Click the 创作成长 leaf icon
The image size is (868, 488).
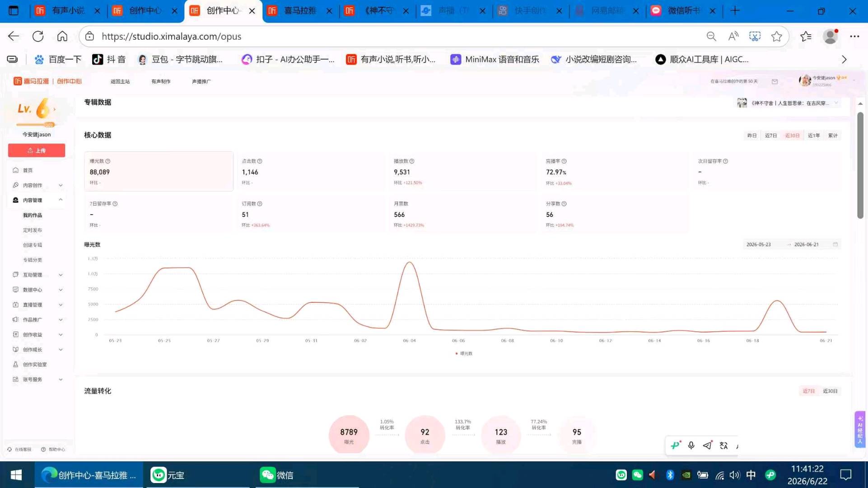pyautogui.click(x=16, y=349)
